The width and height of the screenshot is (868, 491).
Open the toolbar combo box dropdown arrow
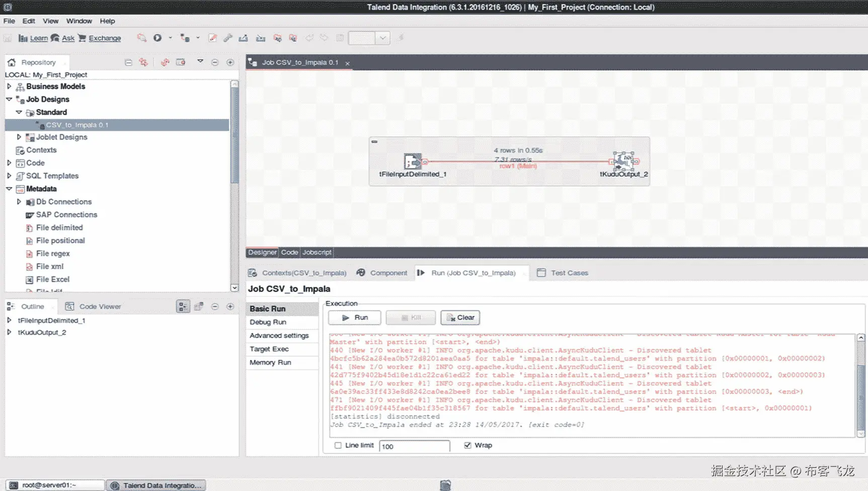point(383,38)
